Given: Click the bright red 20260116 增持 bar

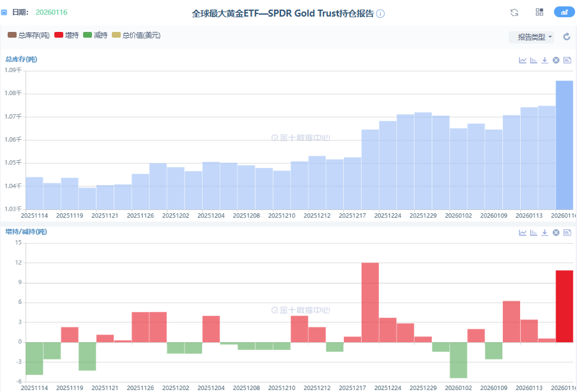Looking at the screenshot, I should (564, 306).
